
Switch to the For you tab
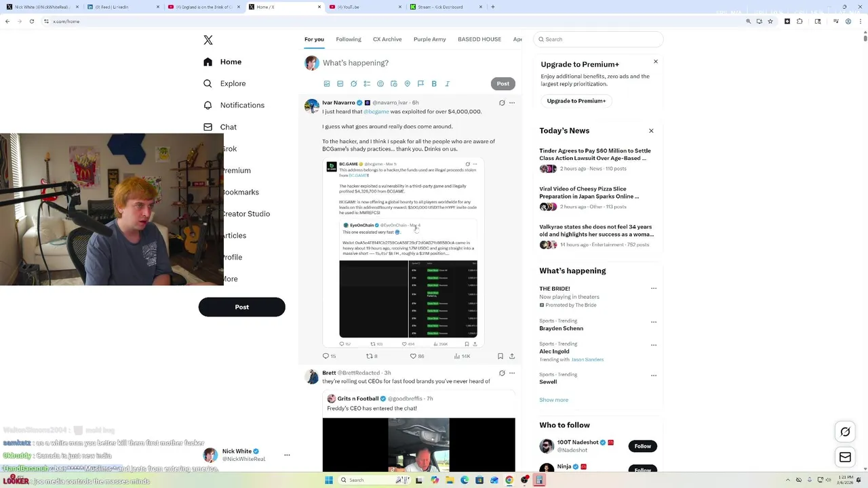(x=314, y=39)
